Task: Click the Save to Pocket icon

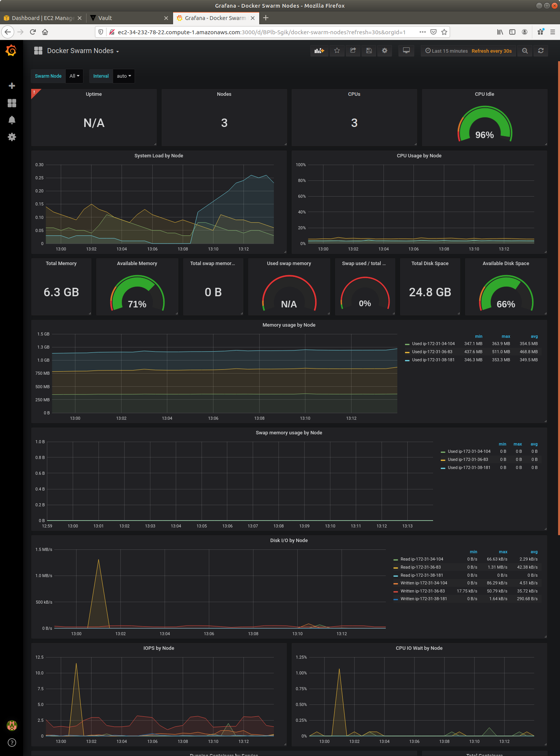Action: click(x=433, y=32)
